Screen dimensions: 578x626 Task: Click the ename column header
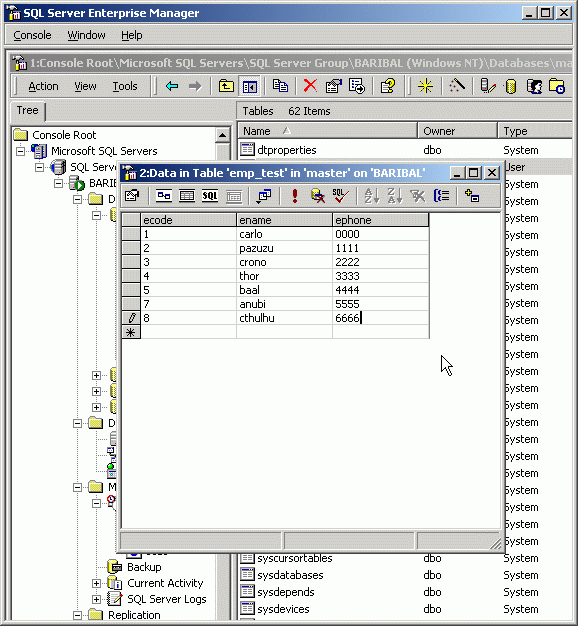(x=284, y=220)
